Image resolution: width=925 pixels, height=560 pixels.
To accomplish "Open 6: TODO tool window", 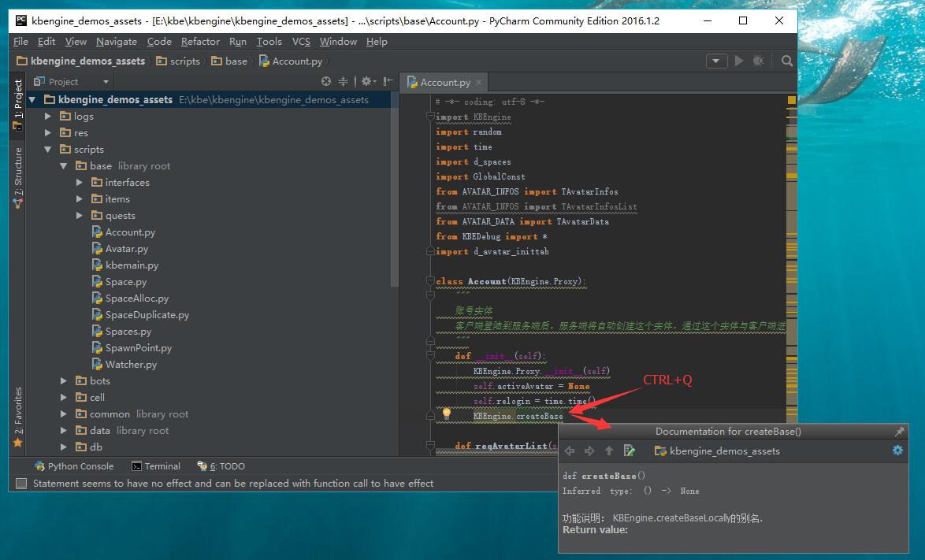I will (221, 466).
